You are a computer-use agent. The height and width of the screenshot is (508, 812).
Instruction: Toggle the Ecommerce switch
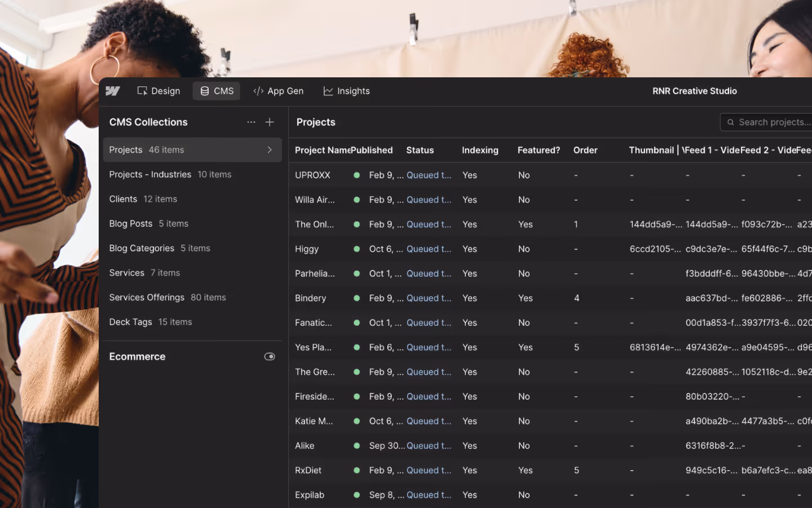pyautogui.click(x=270, y=357)
